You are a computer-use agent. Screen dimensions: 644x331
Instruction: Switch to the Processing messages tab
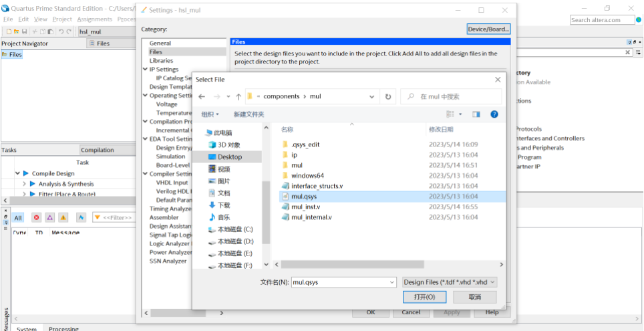pos(63,328)
